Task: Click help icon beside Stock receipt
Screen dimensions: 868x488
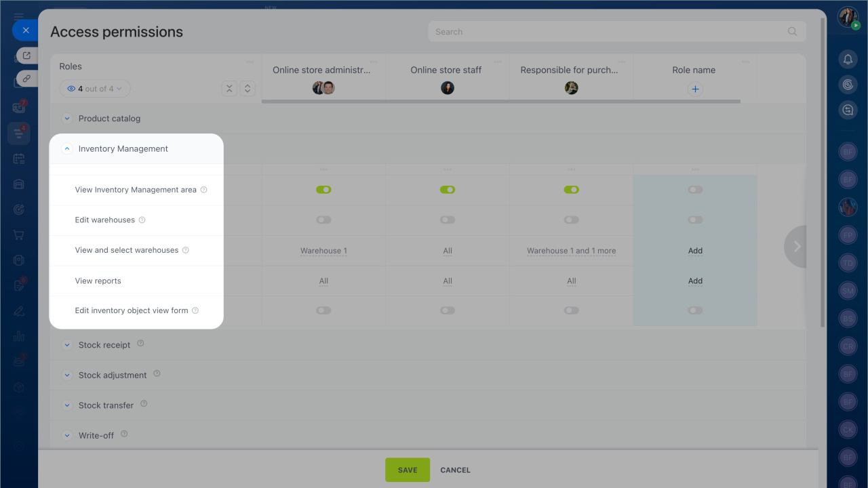Action: tap(140, 344)
